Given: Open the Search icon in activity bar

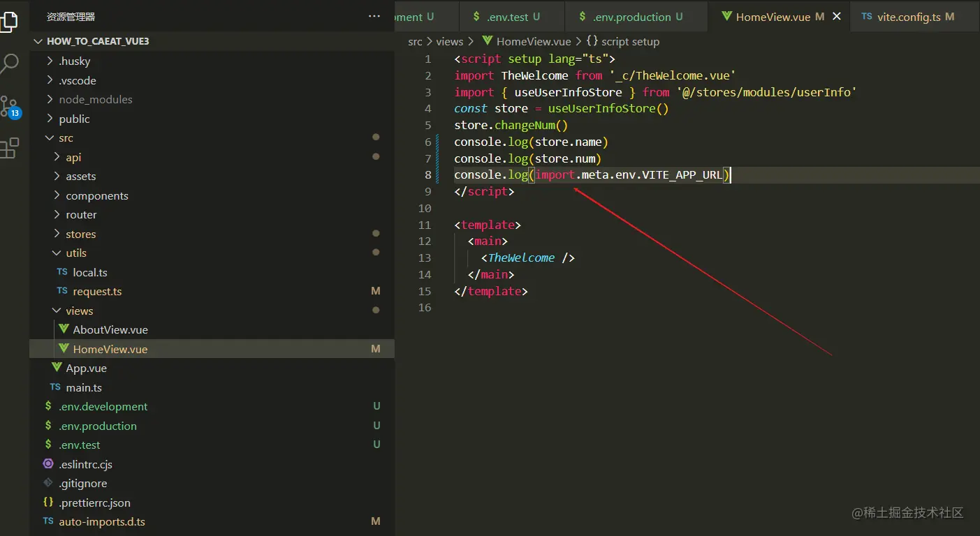Looking at the screenshot, I should pos(8,64).
